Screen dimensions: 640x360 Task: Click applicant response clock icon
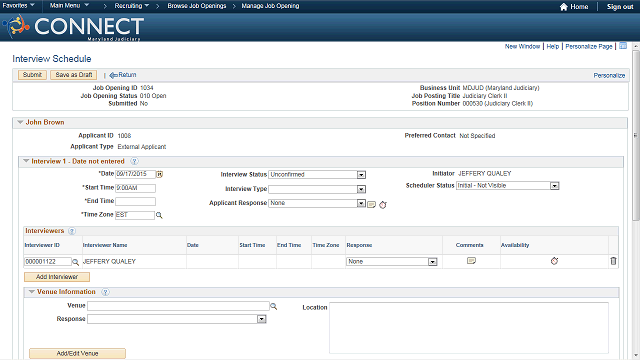click(382, 204)
